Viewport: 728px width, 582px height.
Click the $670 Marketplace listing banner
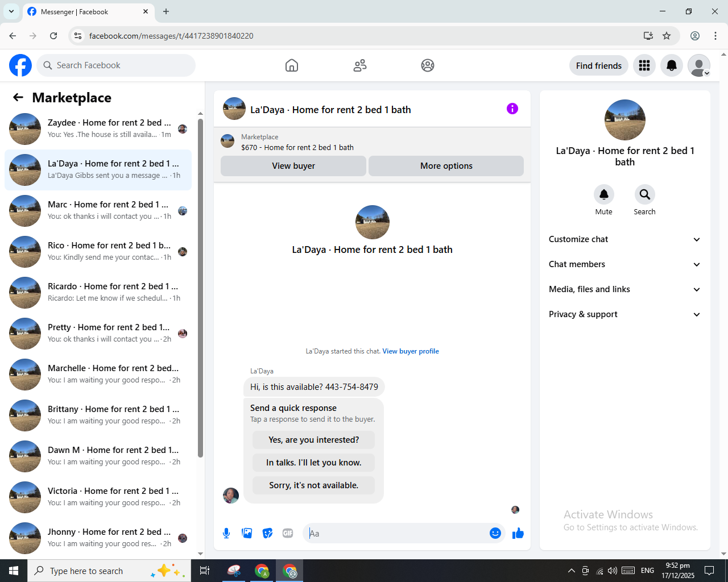pos(372,142)
